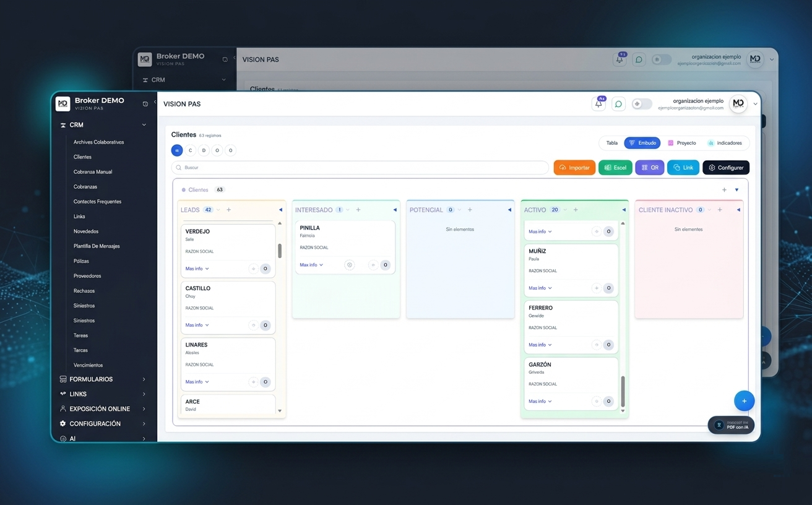
Task: Flip the toggle switch in the top header
Action: tap(642, 104)
